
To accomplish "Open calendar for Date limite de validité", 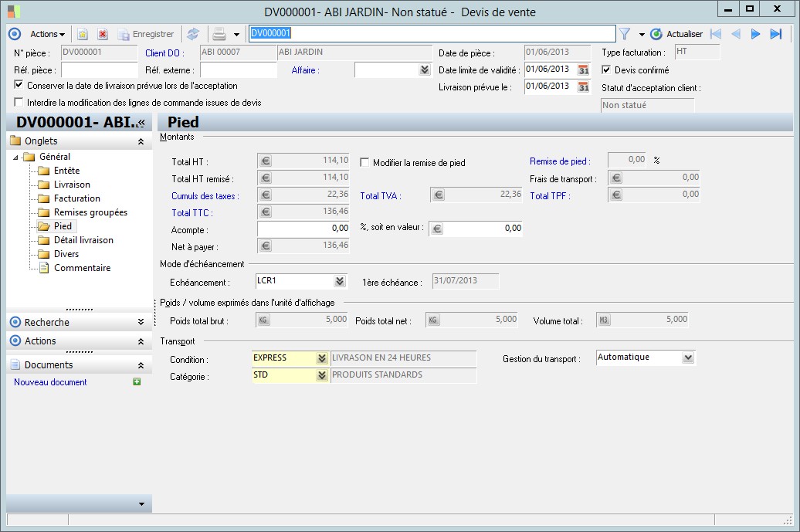I will point(584,69).
